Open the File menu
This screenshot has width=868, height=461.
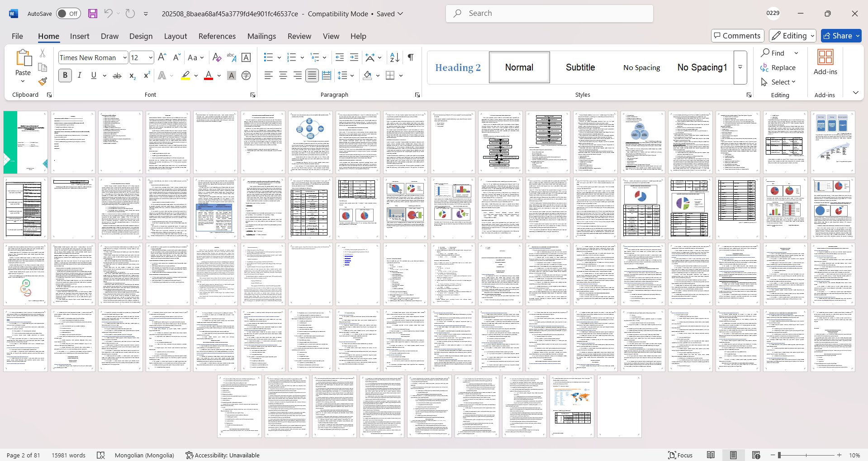click(x=17, y=36)
